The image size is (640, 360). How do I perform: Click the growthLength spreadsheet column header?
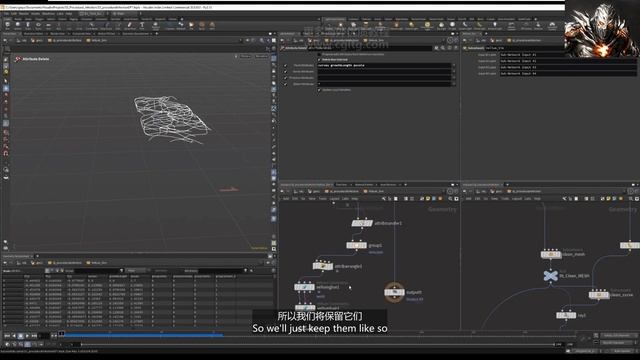pos(118,276)
